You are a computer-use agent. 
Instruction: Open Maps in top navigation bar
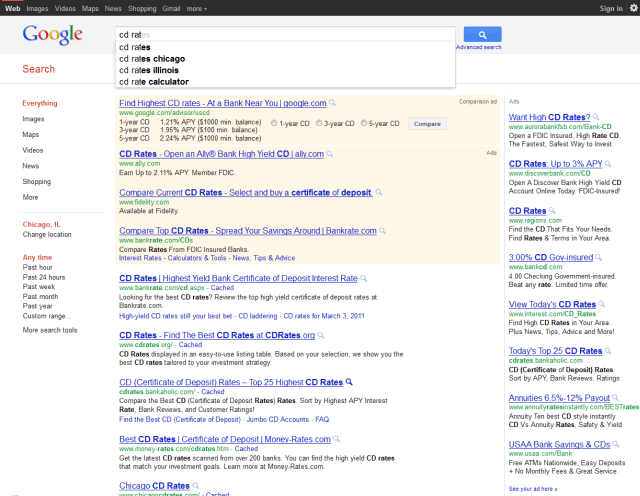[x=90, y=9]
